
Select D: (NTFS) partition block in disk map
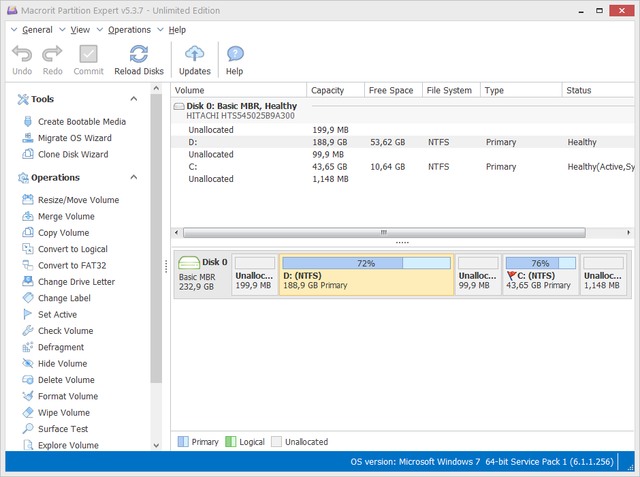(365, 279)
